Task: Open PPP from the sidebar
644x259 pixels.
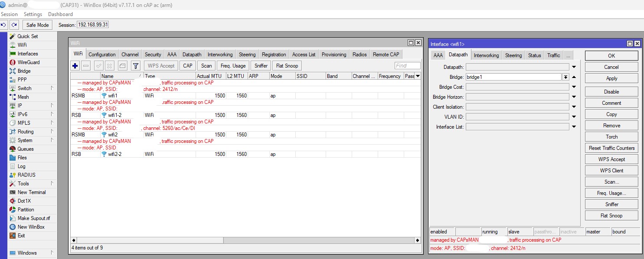Action: click(x=22, y=80)
